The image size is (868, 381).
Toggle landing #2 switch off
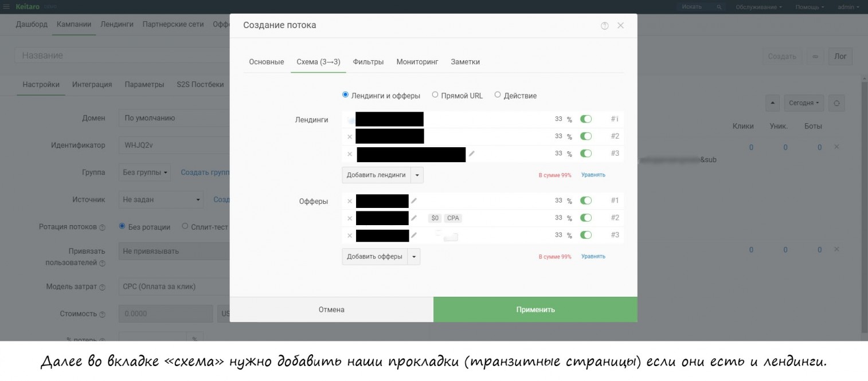coord(586,136)
